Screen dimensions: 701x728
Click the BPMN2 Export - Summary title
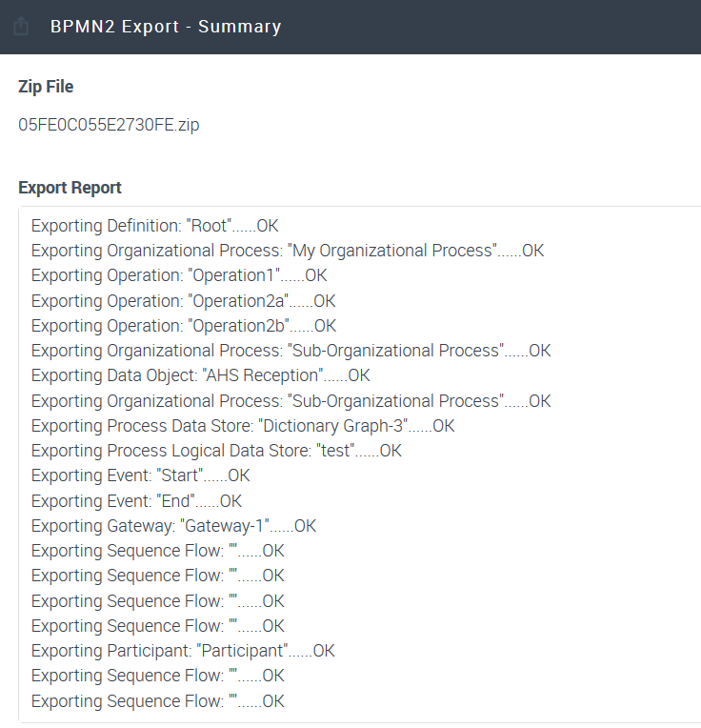[166, 27]
